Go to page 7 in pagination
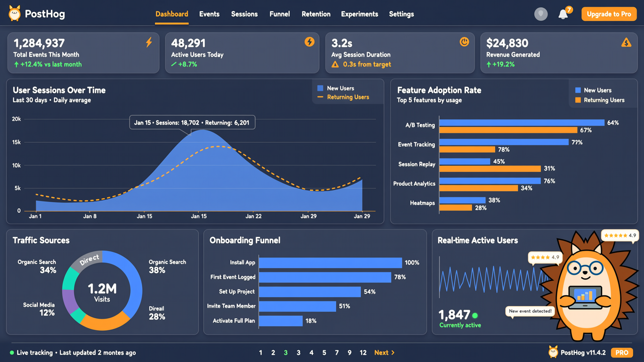Screen dimensions: 644x362 coord(337,352)
